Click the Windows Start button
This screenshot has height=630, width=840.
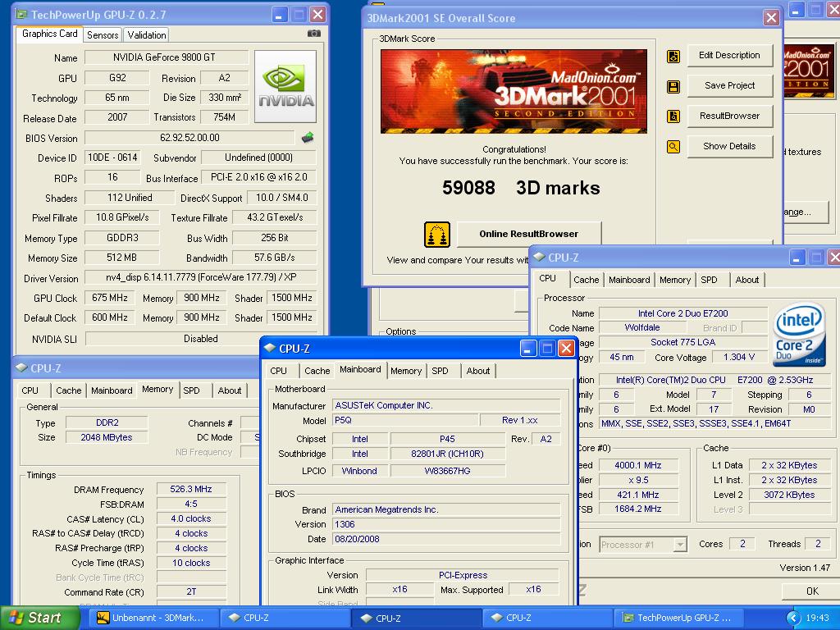pyautogui.click(x=39, y=618)
